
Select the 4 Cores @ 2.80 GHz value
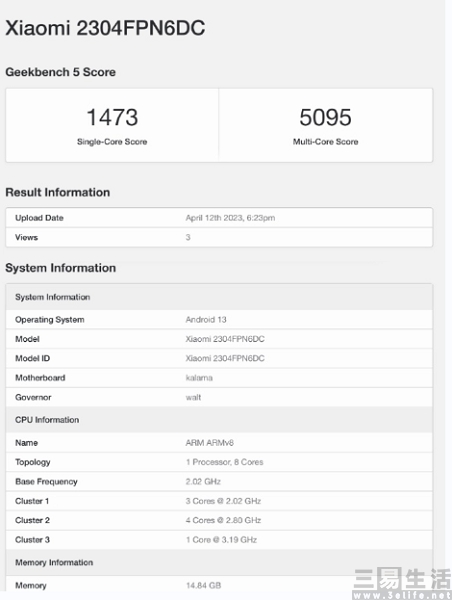pos(223,520)
